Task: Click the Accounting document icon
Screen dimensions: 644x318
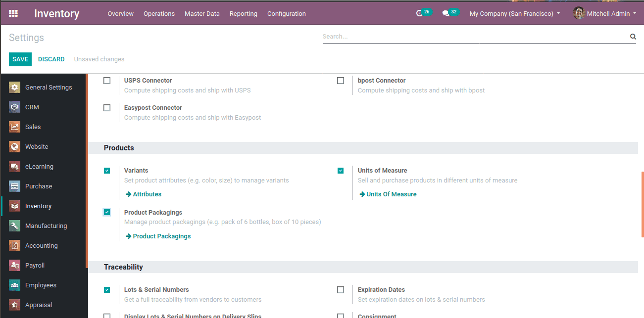Action: tap(15, 246)
